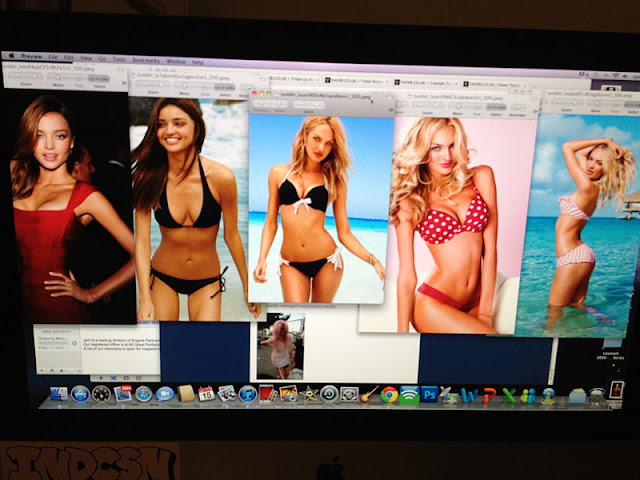640x480 pixels.
Task: Open Microsoft PowerPoint dock icon
Action: coord(489,395)
